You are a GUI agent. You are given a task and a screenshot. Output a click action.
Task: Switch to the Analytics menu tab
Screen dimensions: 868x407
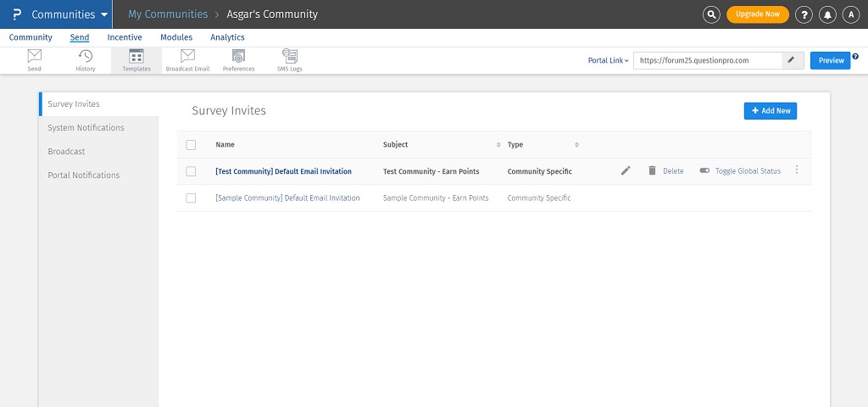point(227,37)
